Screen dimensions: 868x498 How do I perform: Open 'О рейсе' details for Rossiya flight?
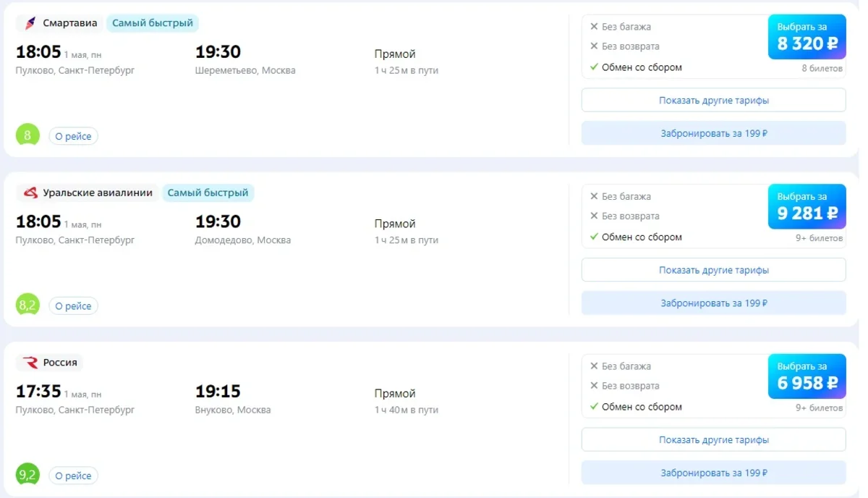pyautogui.click(x=73, y=476)
